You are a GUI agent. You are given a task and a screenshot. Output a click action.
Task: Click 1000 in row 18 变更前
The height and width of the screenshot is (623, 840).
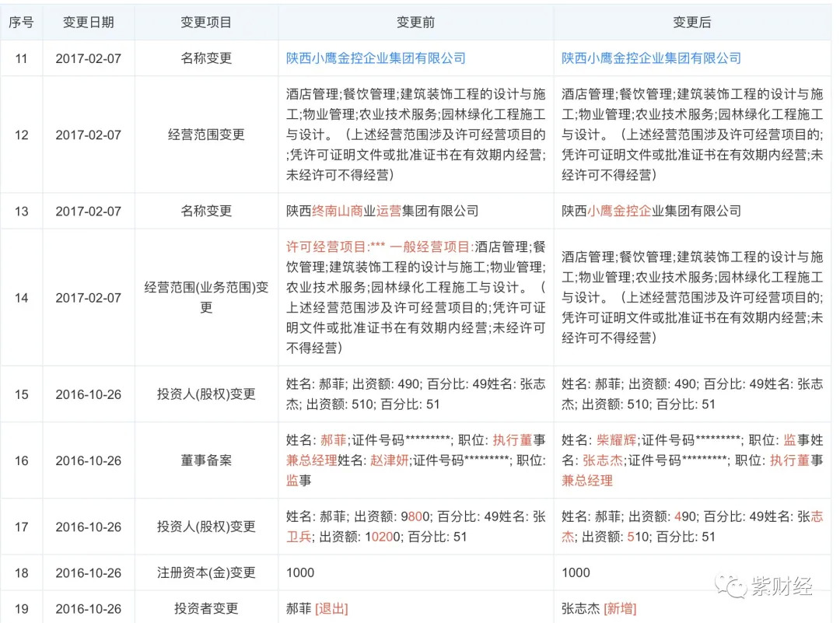[300, 573]
